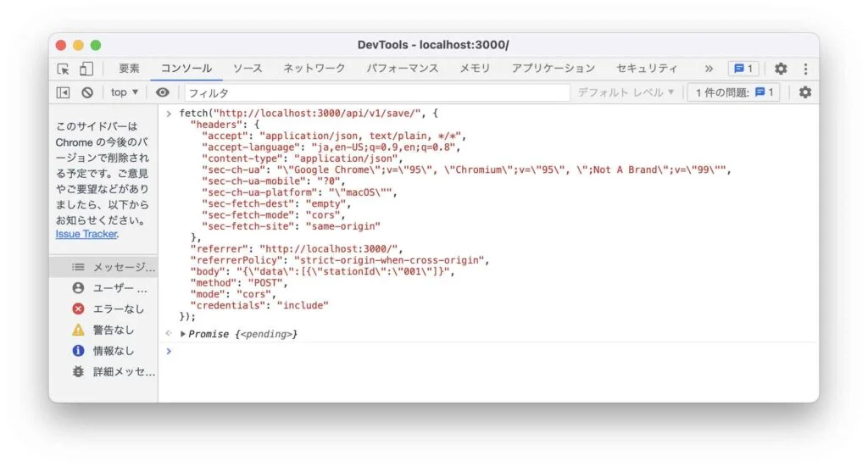Activate the inspect element picker icon
Viewport: 868px width, 467px height.
click(x=64, y=69)
